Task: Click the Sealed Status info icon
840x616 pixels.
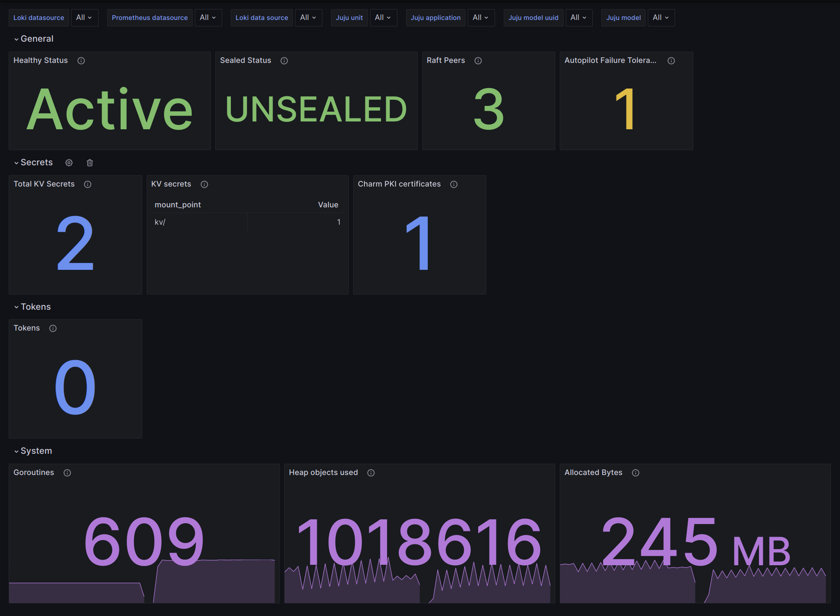Action: point(284,61)
